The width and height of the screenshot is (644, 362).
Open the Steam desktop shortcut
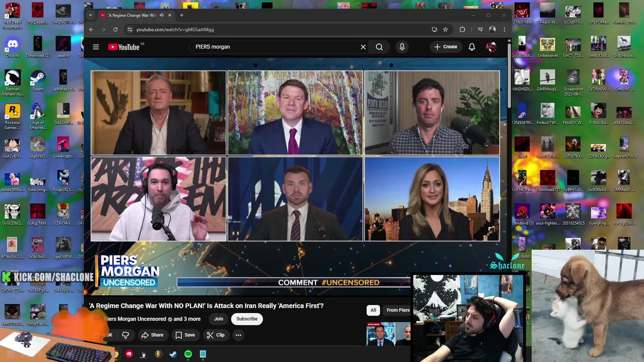pyautogui.click(x=38, y=81)
